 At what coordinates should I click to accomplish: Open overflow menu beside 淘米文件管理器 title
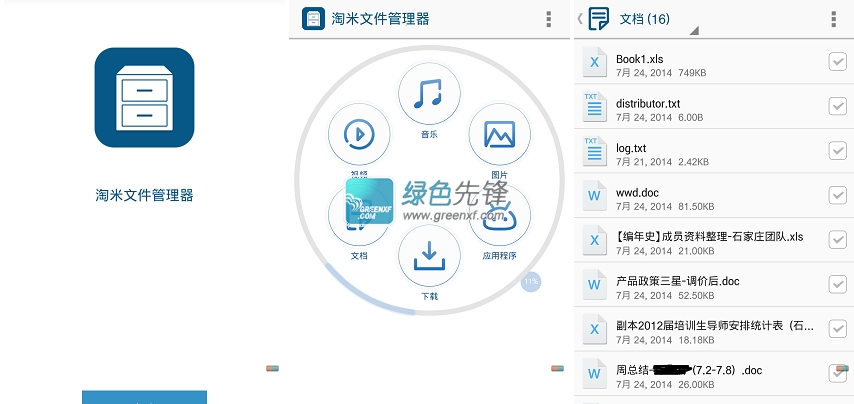click(548, 19)
